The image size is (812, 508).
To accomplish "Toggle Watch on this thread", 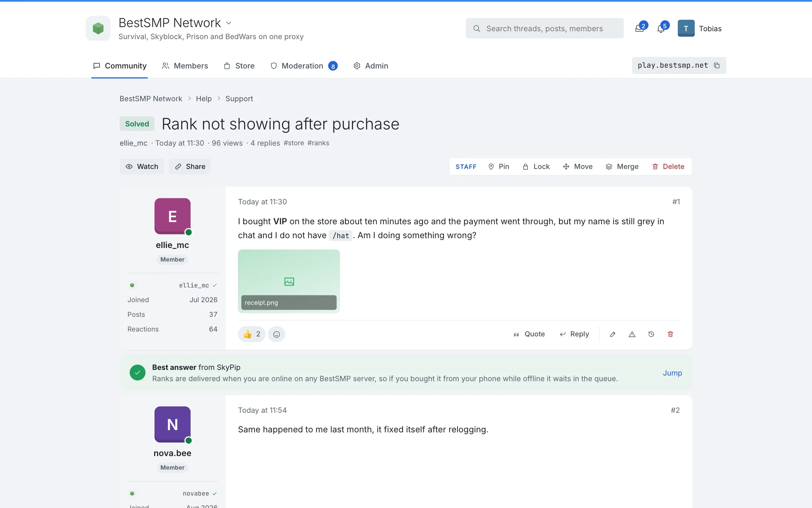I will tap(142, 166).
